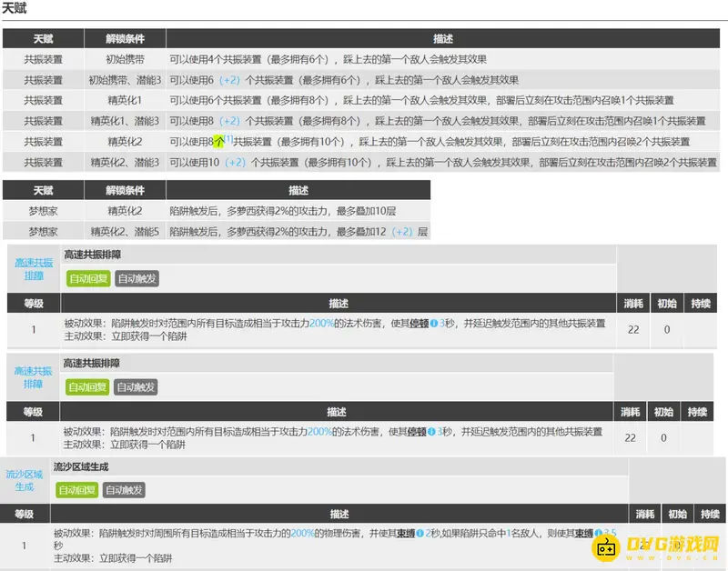Select the blue 3.5 value
This screenshot has height=571, width=728.
coord(610,534)
